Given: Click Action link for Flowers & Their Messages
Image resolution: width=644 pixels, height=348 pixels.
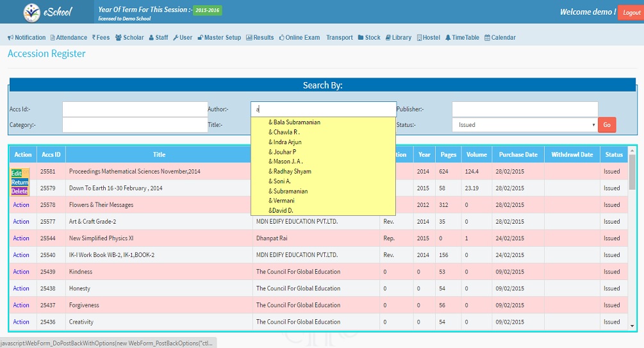Looking at the screenshot, I should pyautogui.click(x=21, y=205).
